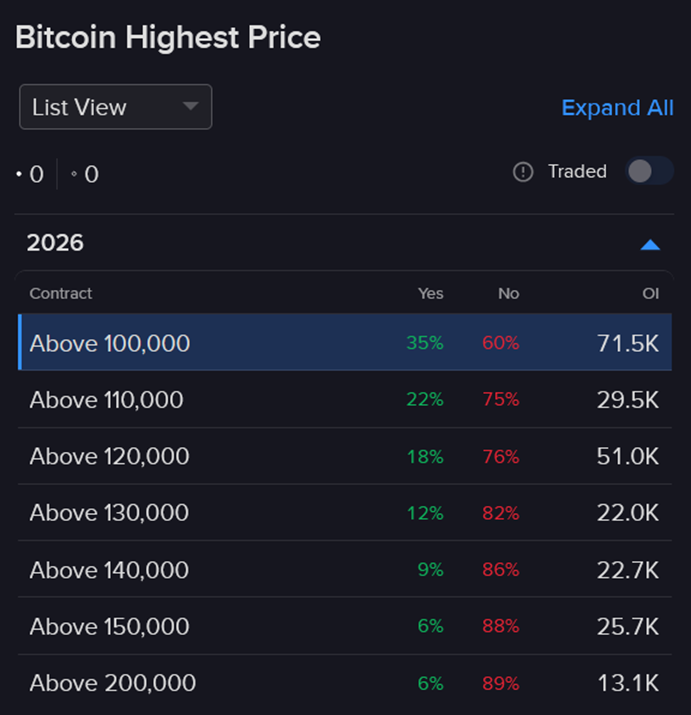This screenshot has height=715, width=691.
Task: Click 88% No on Above 150,000
Action: (x=501, y=627)
